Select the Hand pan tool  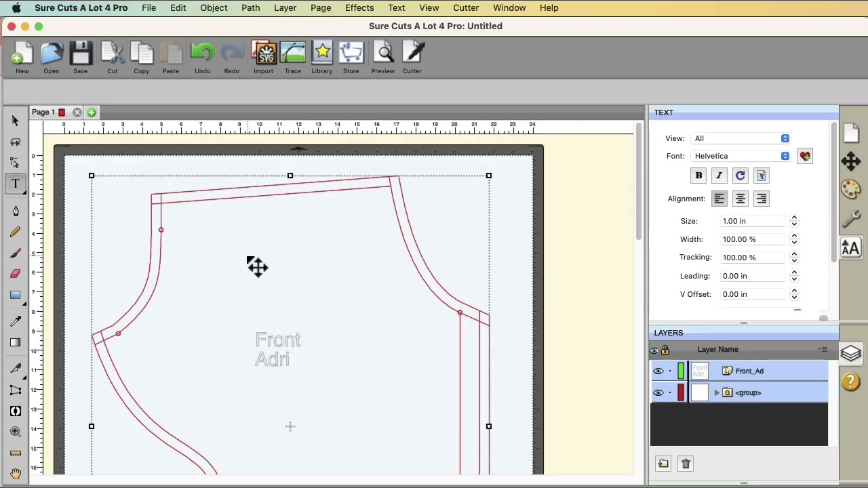click(15, 474)
